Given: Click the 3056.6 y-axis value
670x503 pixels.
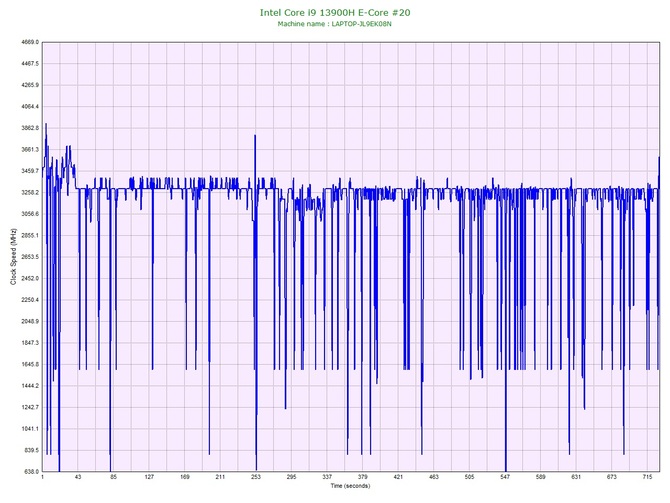Looking at the screenshot, I should (x=30, y=214).
